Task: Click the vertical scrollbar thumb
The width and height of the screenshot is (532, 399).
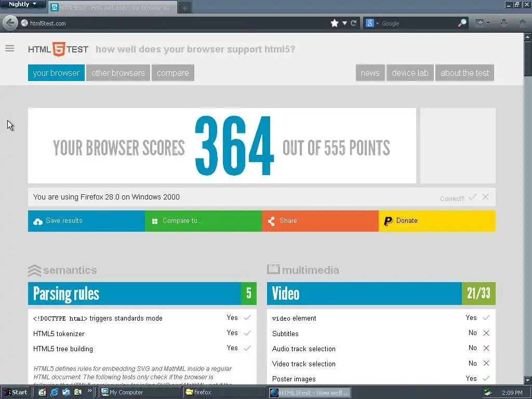Action: tap(528, 58)
